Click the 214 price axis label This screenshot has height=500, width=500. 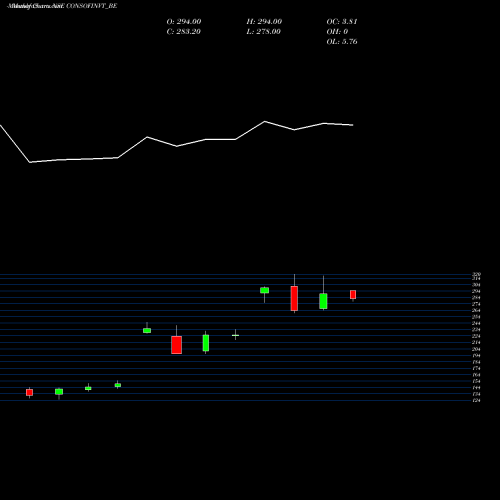476,342
